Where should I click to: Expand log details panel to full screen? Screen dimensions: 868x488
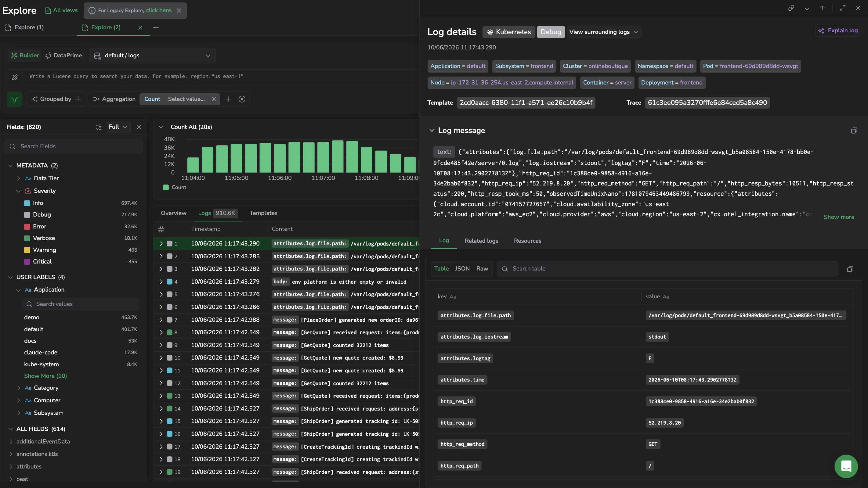tap(842, 8)
